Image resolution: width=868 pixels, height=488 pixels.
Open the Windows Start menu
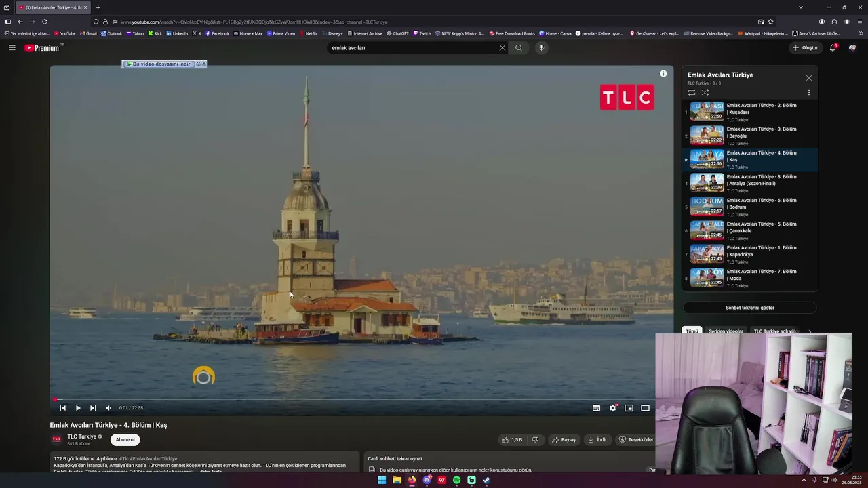tap(382, 481)
